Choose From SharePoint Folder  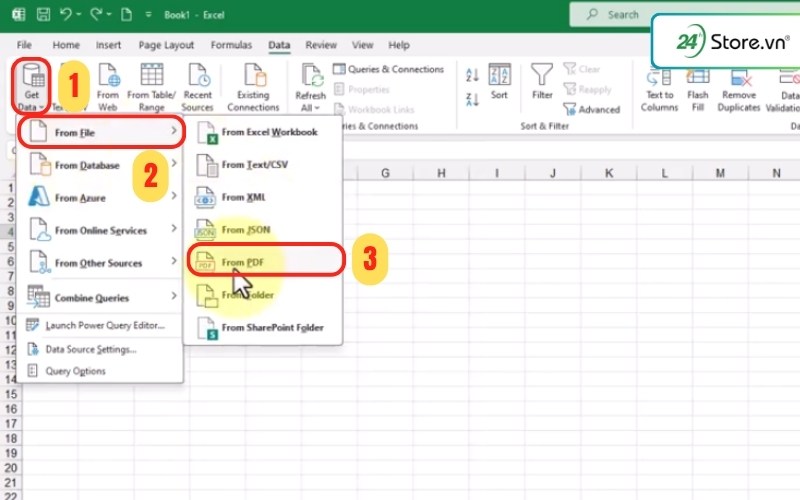263,328
